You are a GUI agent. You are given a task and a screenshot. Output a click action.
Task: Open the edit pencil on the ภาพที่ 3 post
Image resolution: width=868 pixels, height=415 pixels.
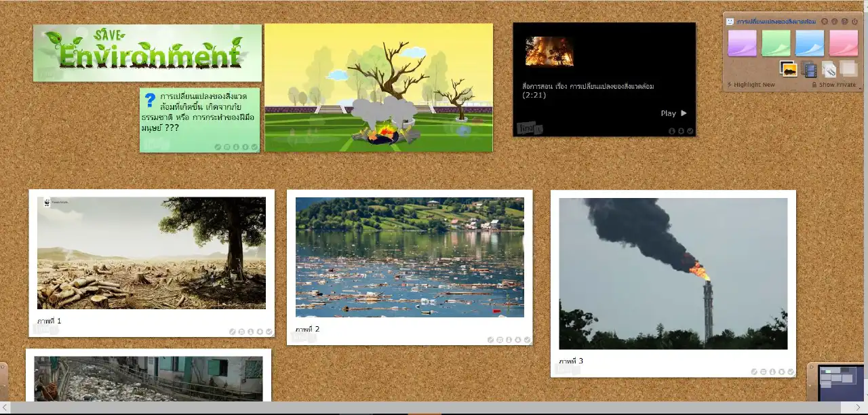pyautogui.click(x=755, y=372)
